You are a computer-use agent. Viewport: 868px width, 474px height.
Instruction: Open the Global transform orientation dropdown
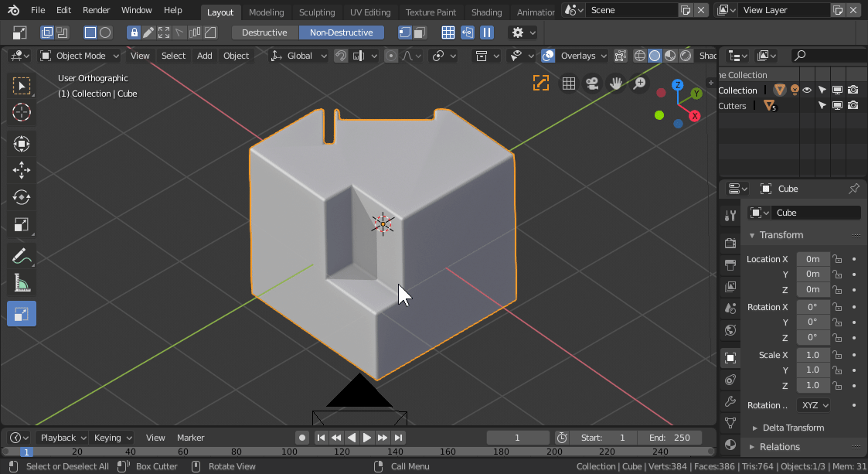tap(299, 56)
